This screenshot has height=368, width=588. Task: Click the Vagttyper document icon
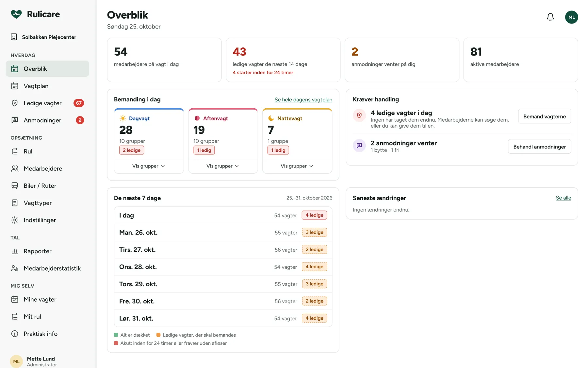pyautogui.click(x=15, y=203)
